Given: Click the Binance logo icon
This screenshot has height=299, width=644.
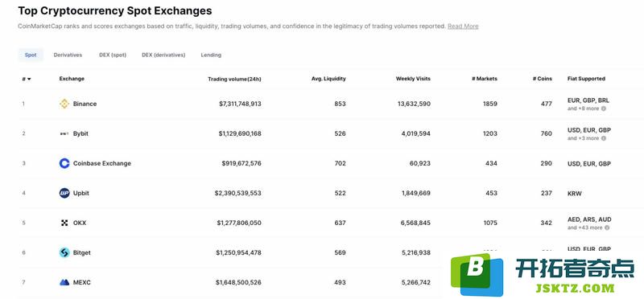Looking at the screenshot, I should click(64, 104).
